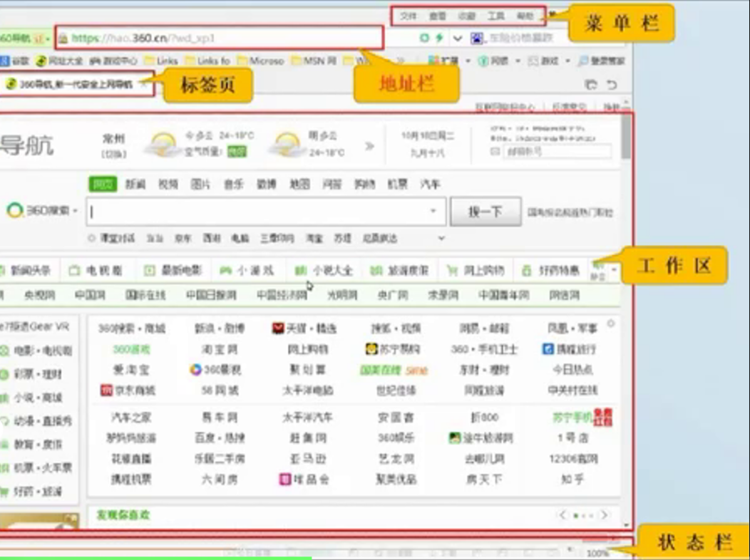The width and height of the screenshot is (750, 560).
Task: Click the address bar URL field
Action: (x=219, y=38)
